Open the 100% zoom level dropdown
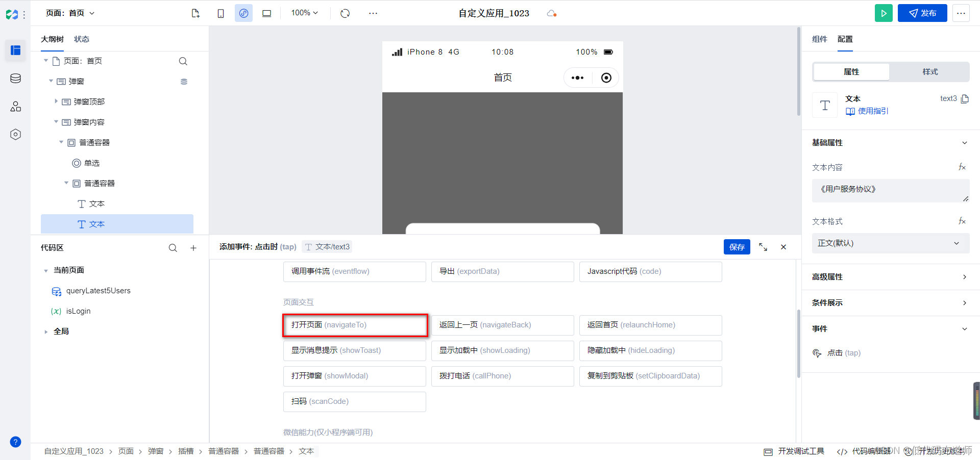Viewport: 980px width, 460px height. pos(305,13)
